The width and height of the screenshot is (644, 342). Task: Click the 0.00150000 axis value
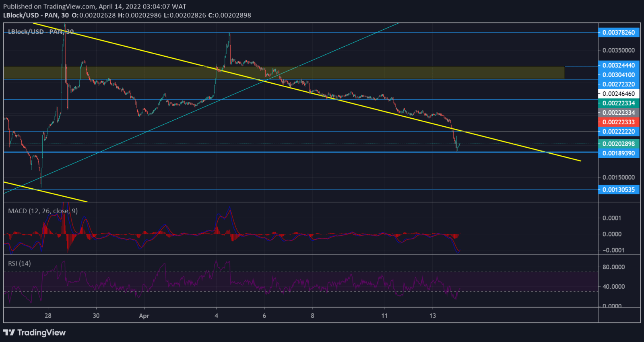pos(619,177)
